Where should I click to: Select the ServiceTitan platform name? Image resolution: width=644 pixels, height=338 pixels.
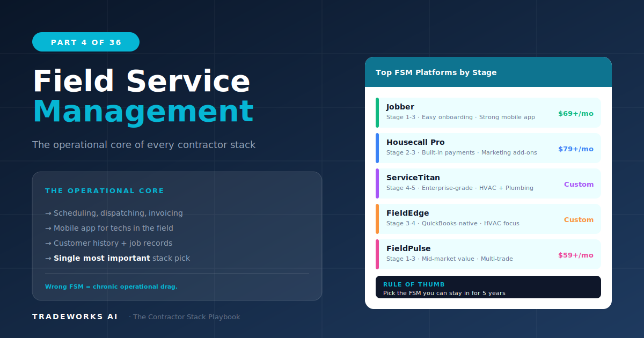coord(413,178)
